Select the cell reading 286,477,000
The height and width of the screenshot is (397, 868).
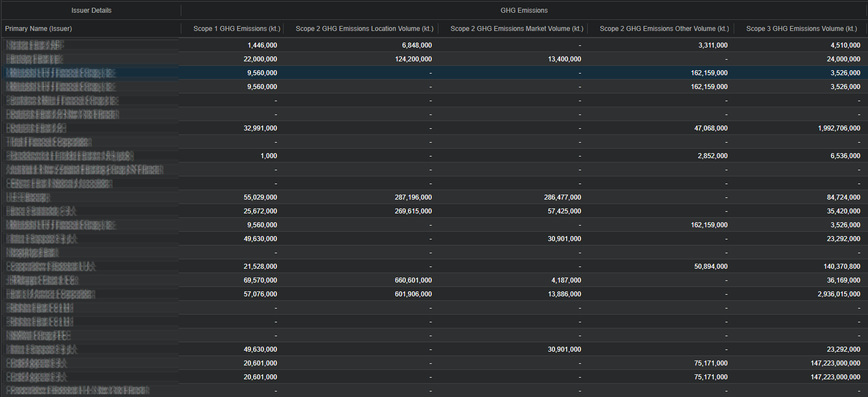[563, 197]
